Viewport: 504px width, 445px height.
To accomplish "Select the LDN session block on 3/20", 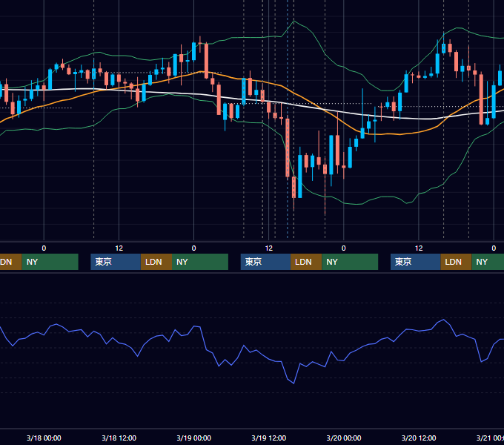I will [456, 262].
